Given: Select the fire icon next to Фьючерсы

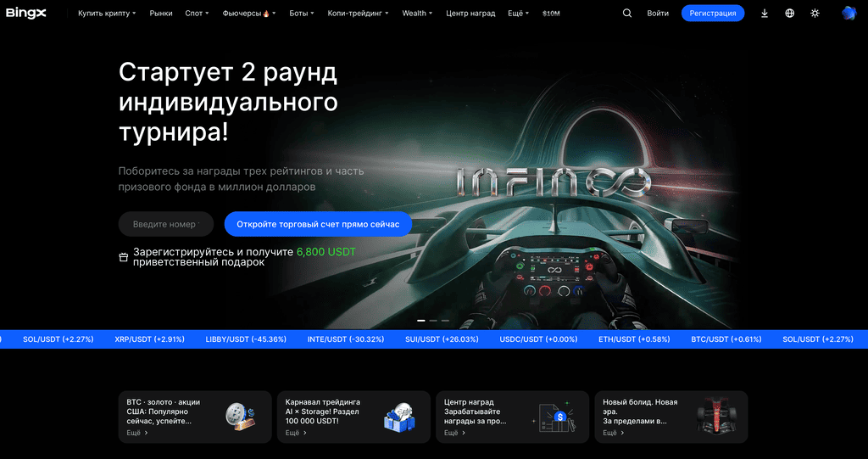Looking at the screenshot, I should [x=266, y=14].
